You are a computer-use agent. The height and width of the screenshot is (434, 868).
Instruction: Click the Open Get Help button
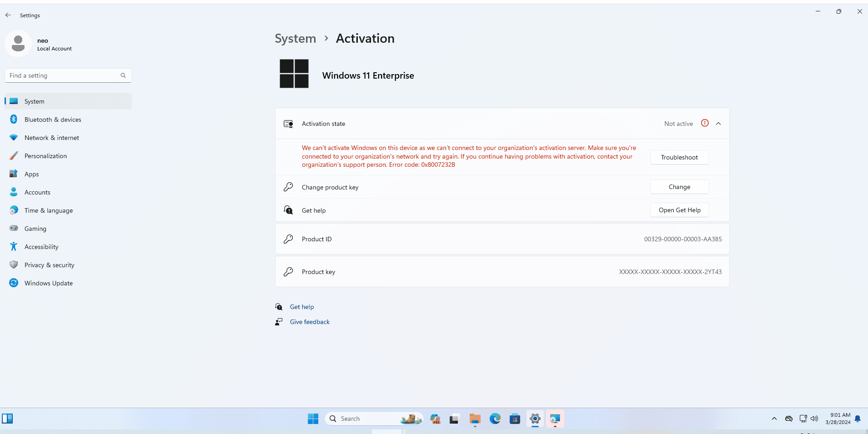tap(679, 210)
